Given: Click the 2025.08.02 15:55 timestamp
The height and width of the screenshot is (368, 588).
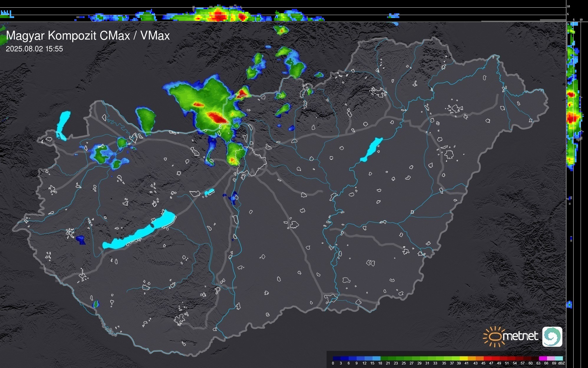Looking at the screenshot, I should 34,49.
